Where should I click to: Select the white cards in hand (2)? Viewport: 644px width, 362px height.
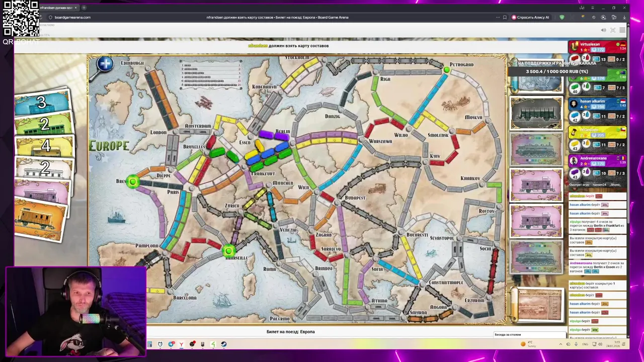tap(44, 168)
